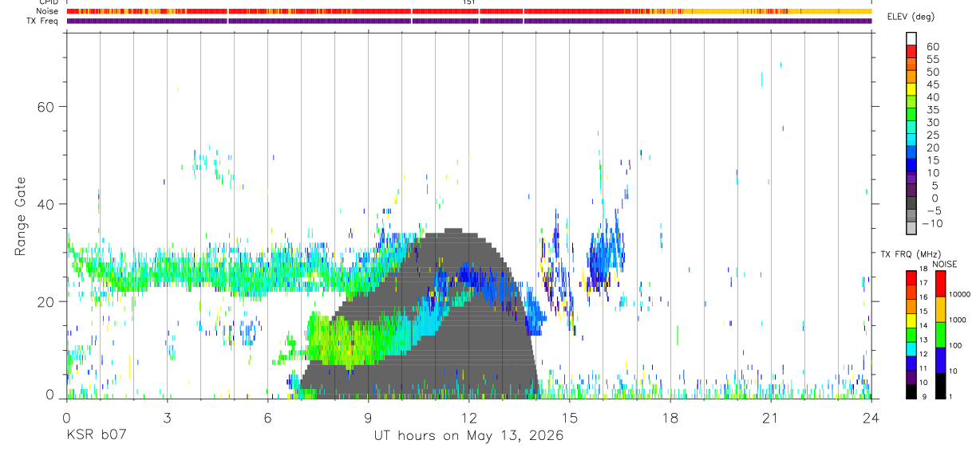Click the 'UT hours on May 13, 2026' axis title
The width and height of the screenshot is (980, 452).
[468, 436]
